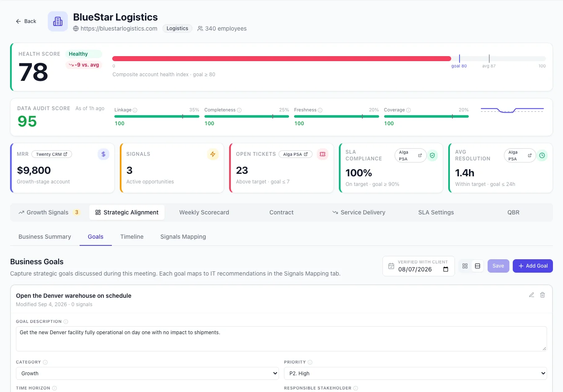Image resolution: width=563 pixels, height=392 pixels.
Task: Switch to the Business Summary sub-tab
Action: 45,237
